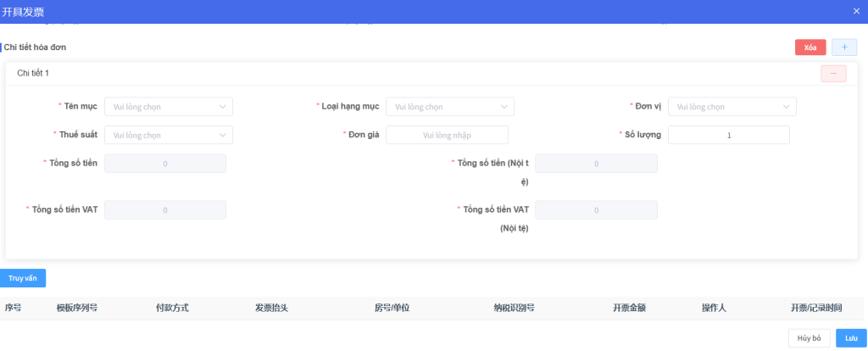Click the Đơn giá input field
868x351 pixels.
(x=447, y=135)
